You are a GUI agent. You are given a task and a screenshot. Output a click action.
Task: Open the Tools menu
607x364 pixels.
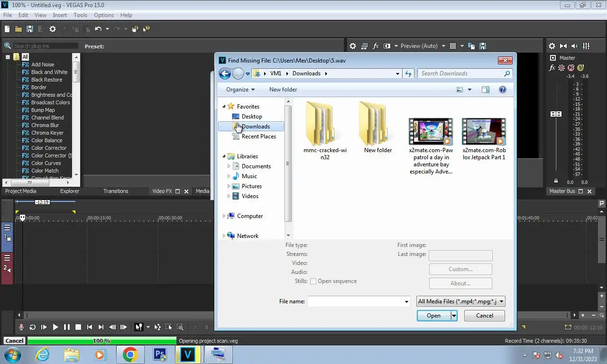(81, 15)
